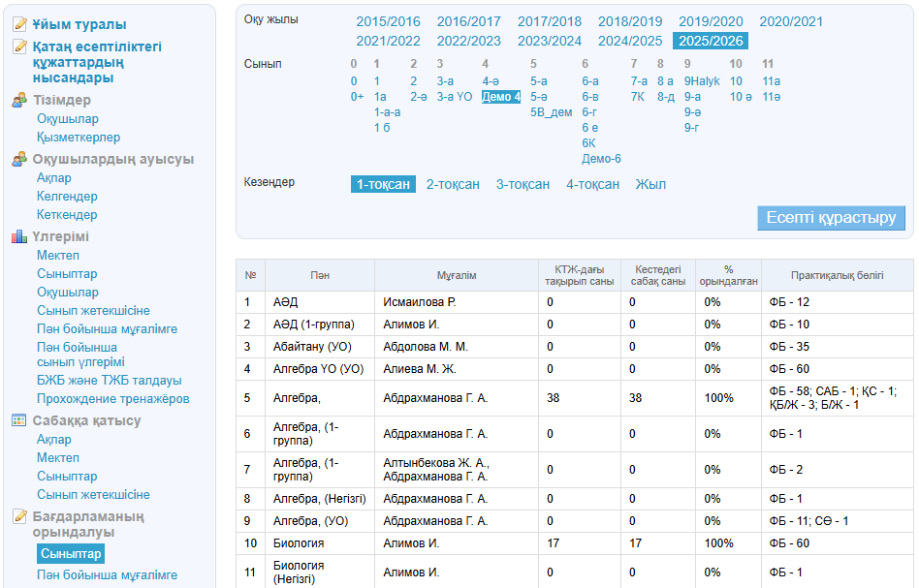Open Пән бойынша мұғалімге under Бағдарламаның орындалуы
This screenshot has width=919, height=588.
(x=107, y=575)
